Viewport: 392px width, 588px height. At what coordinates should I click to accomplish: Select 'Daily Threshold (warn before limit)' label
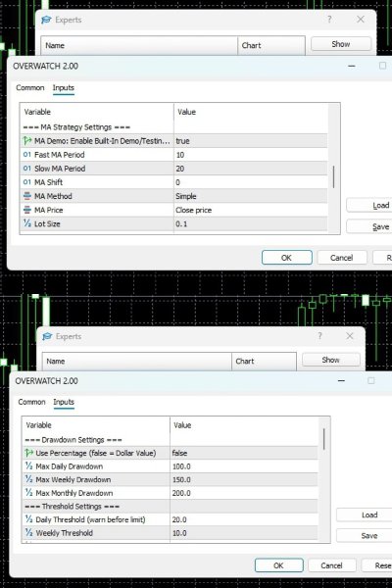tap(90, 519)
